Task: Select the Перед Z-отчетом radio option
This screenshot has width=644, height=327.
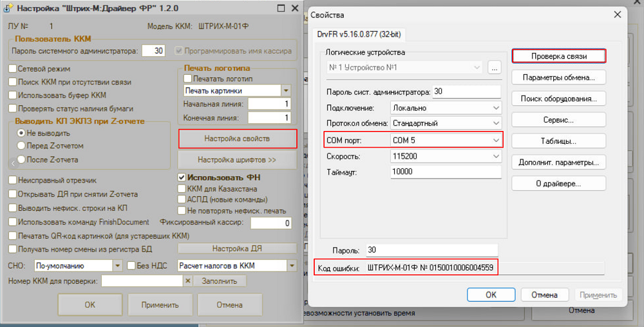Action: [x=21, y=146]
